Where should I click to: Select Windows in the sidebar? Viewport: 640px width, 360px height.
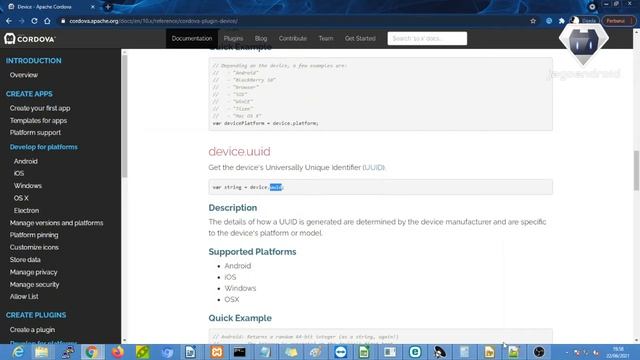coord(28,186)
